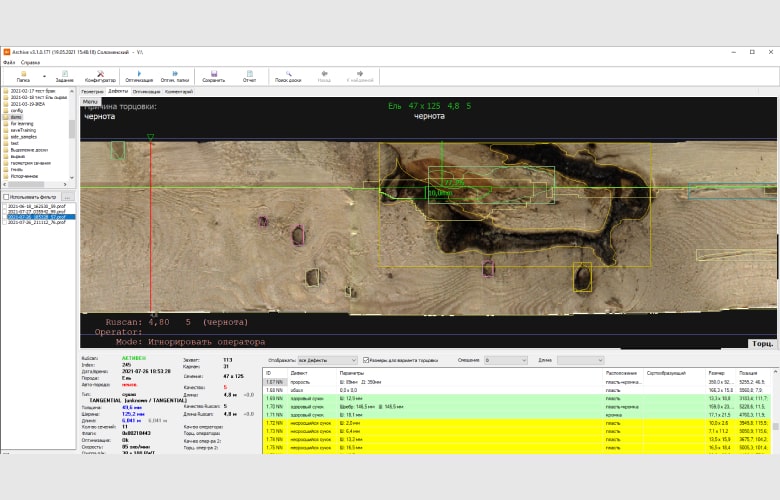
Task: Select defect row 1.67 прорость
Action: point(517,382)
